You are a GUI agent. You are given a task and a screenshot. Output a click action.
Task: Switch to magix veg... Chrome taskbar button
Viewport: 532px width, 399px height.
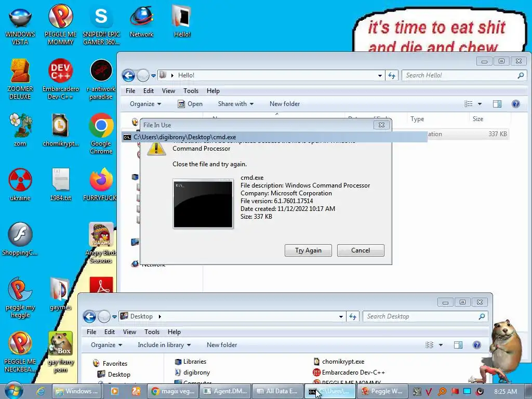[x=174, y=391]
